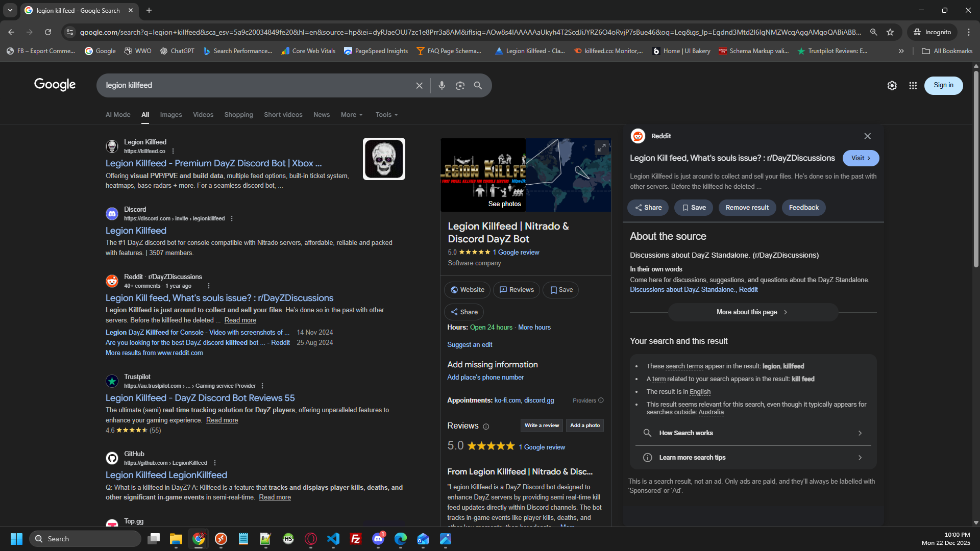Click the browser address bar
980x551 pixels.
(x=470, y=32)
